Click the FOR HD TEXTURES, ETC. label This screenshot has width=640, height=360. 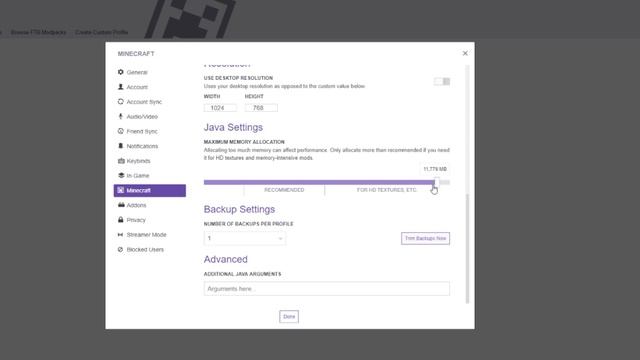tap(387, 190)
